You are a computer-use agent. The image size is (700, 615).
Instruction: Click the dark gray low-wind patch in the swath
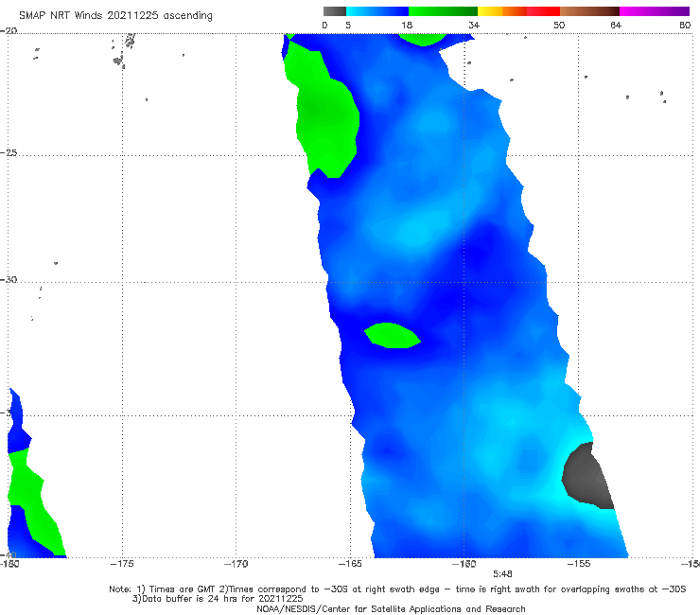click(587, 476)
